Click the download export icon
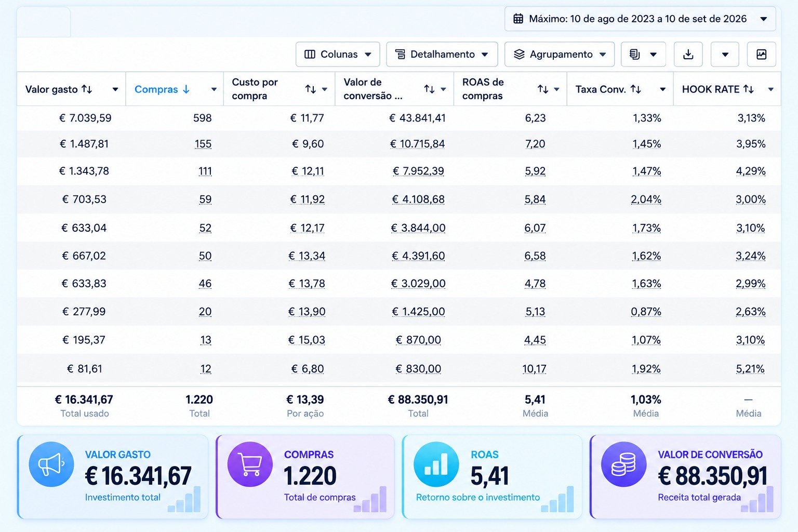The image size is (798, 532). (x=688, y=54)
